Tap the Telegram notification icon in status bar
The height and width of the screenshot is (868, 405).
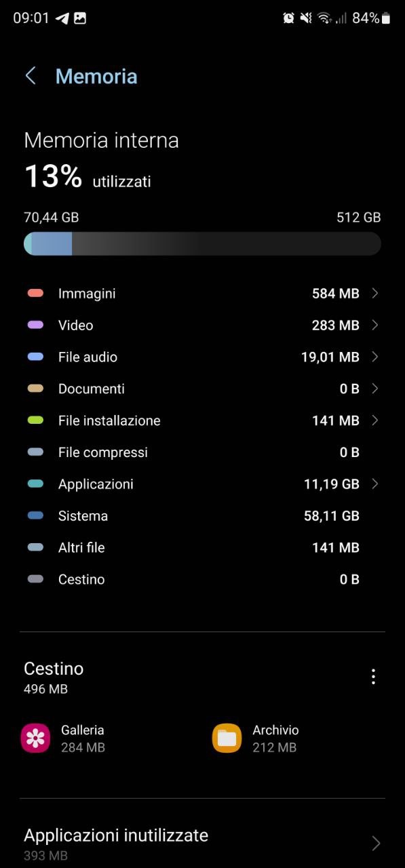[x=62, y=18]
